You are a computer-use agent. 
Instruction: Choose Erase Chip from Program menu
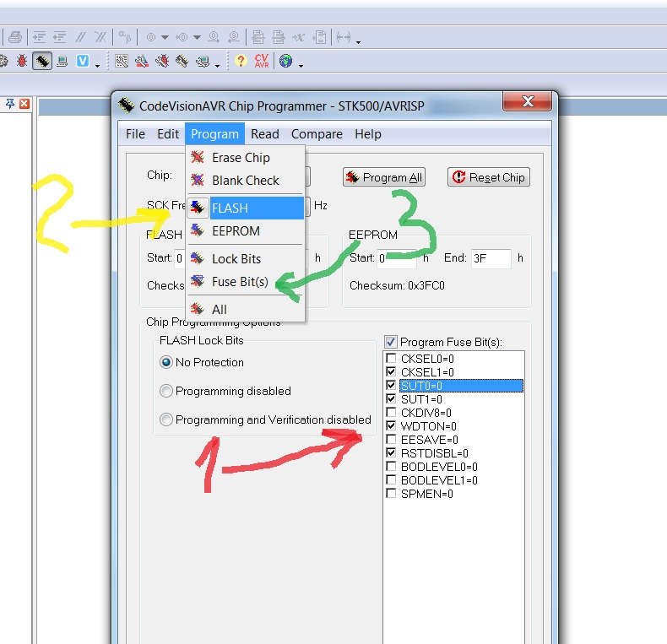tap(246, 157)
